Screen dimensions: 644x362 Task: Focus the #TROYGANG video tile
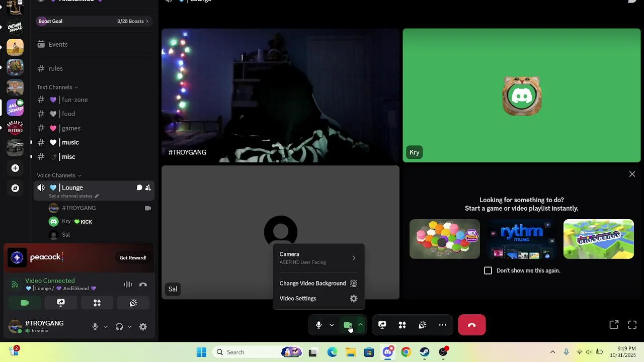280,96
